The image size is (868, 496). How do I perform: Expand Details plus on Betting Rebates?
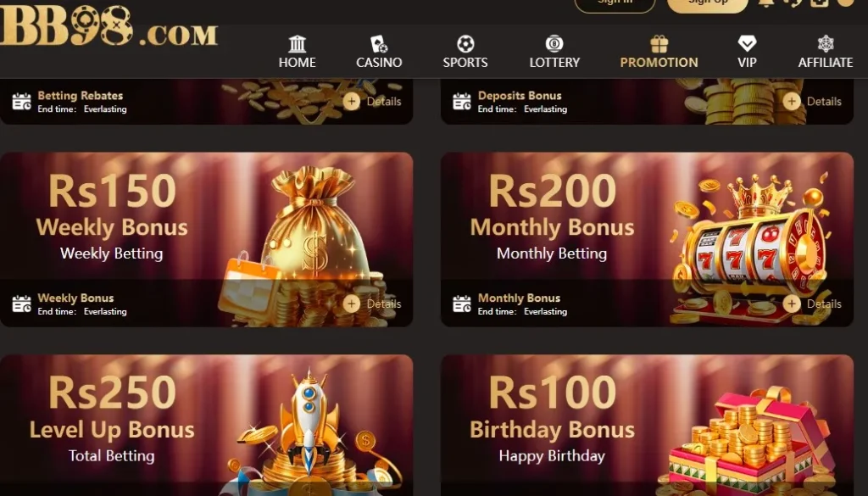tap(351, 101)
